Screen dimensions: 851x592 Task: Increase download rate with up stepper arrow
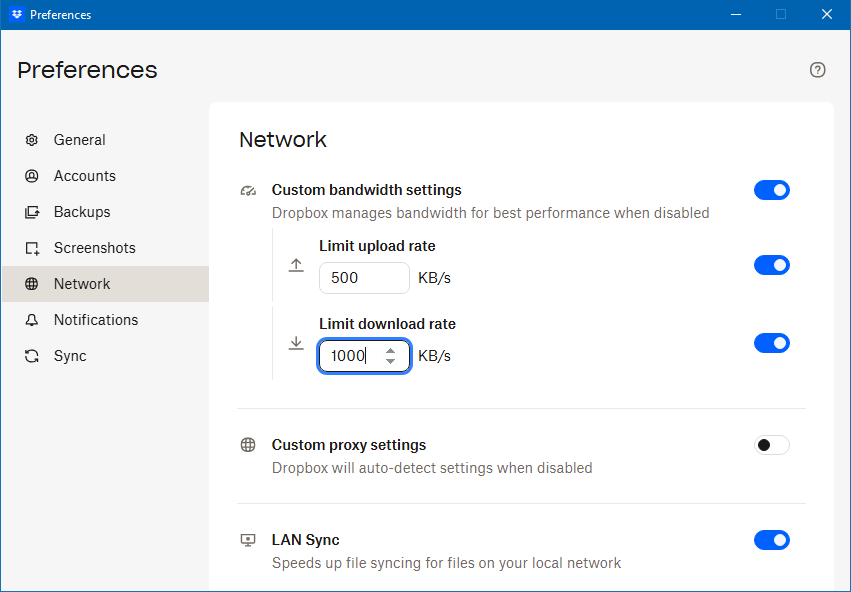point(390,351)
